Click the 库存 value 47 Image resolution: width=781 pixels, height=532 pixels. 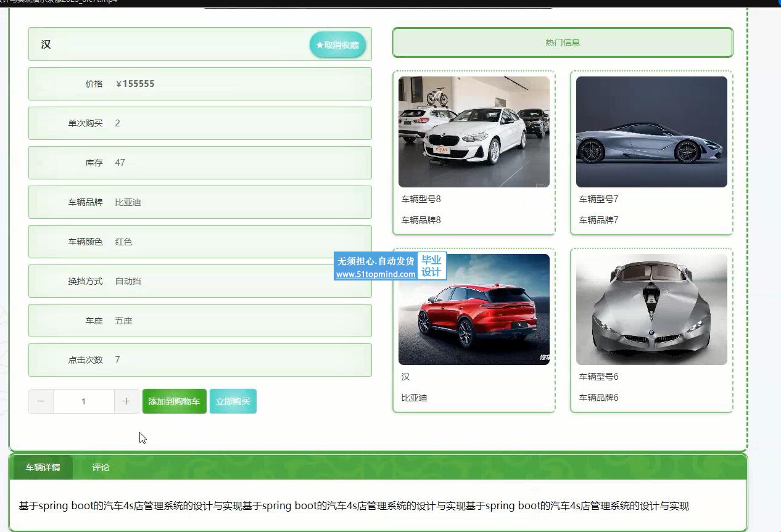point(120,163)
